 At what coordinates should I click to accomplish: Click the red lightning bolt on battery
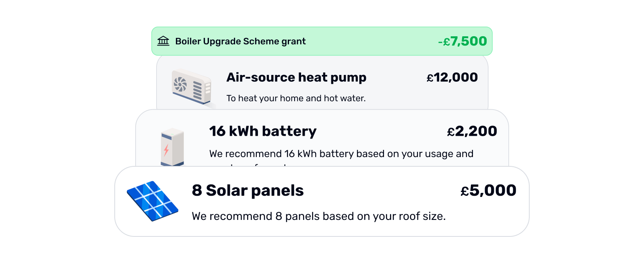coord(166,150)
